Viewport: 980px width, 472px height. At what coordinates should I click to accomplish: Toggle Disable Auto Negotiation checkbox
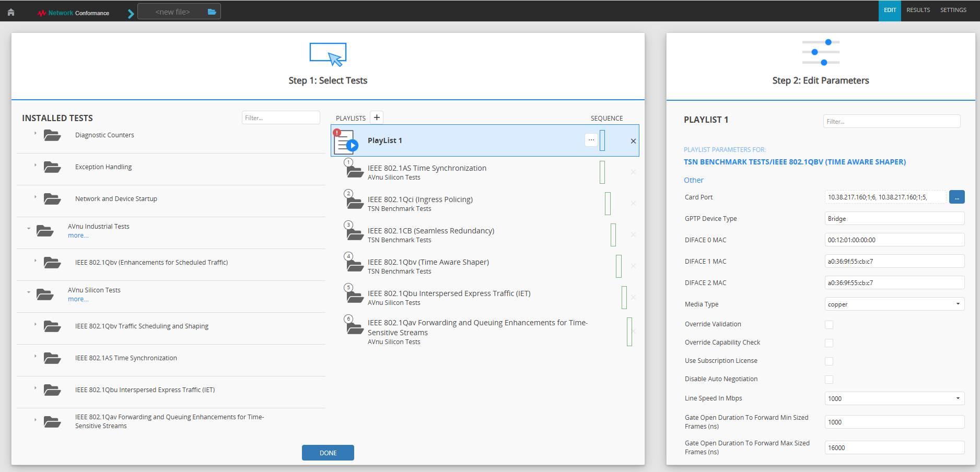click(x=829, y=380)
